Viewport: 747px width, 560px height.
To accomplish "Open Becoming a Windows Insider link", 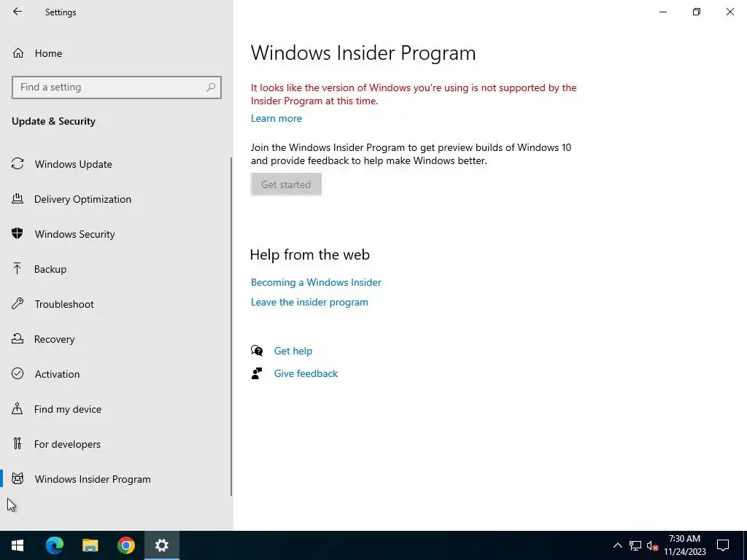I will point(316,282).
